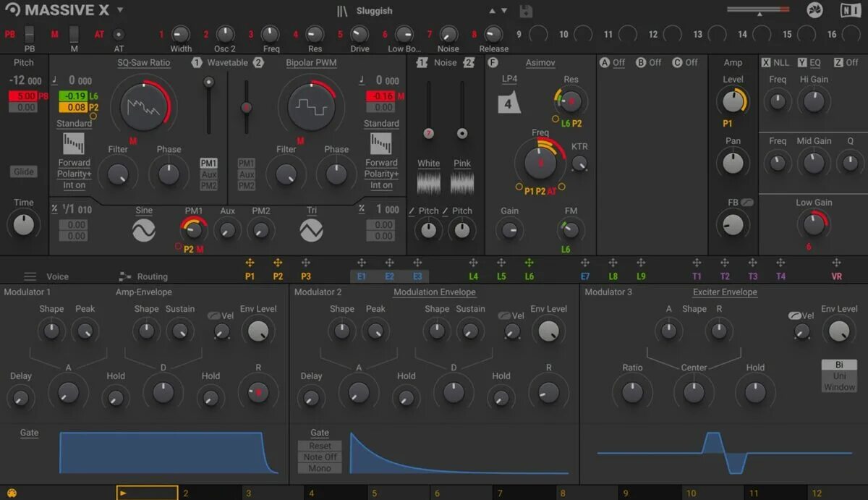Select insert effect slot C Off

(684, 63)
